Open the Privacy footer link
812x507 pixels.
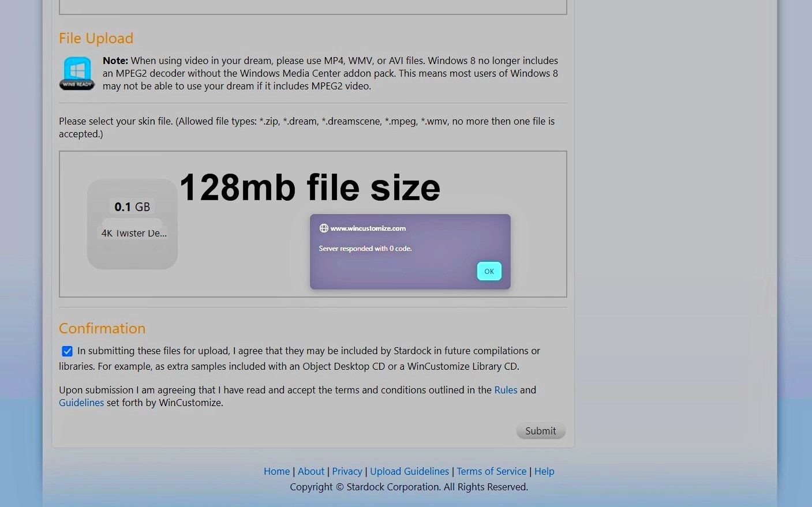tap(347, 471)
